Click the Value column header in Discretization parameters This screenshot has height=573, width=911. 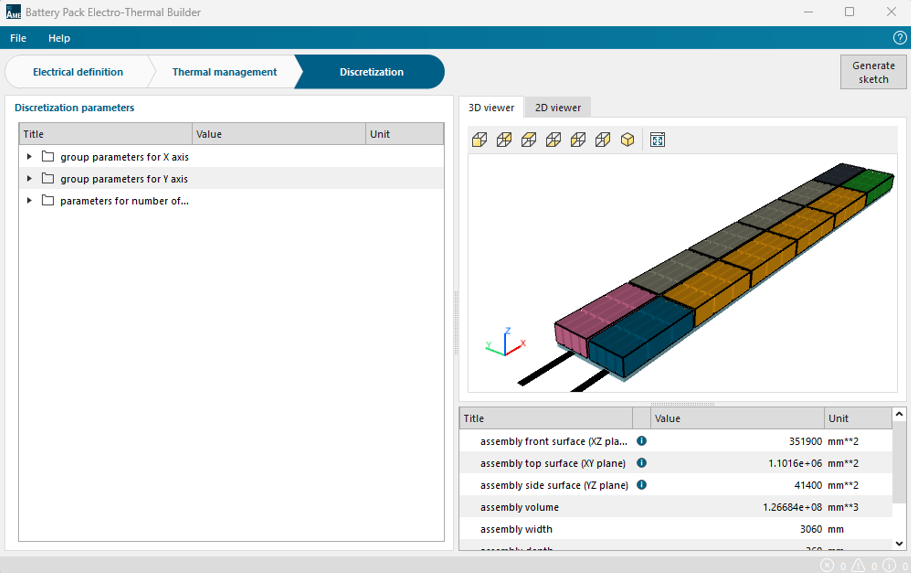point(278,134)
